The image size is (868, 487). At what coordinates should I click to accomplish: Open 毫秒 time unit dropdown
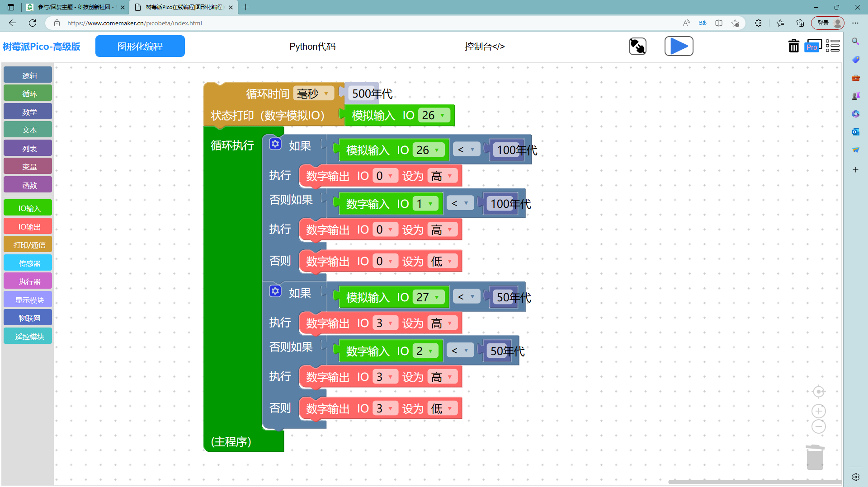[314, 94]
